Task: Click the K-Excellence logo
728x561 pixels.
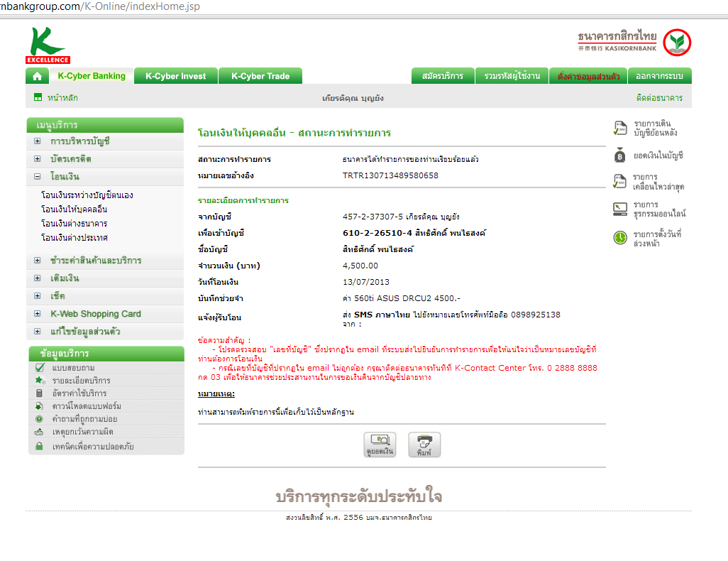Action: (x=48, y=45)
